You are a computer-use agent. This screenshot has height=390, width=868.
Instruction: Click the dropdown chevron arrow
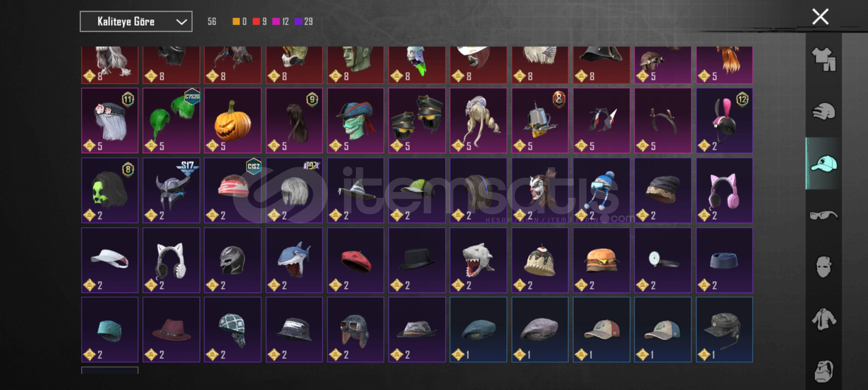(x=181, y=22)
